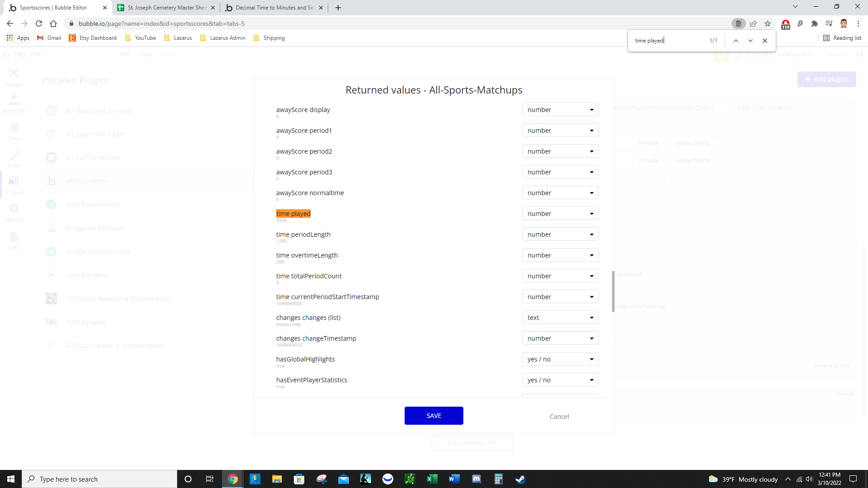Open the time played type dropdown
The height and width of the screenshot is (488, 868).
[560, 214]
